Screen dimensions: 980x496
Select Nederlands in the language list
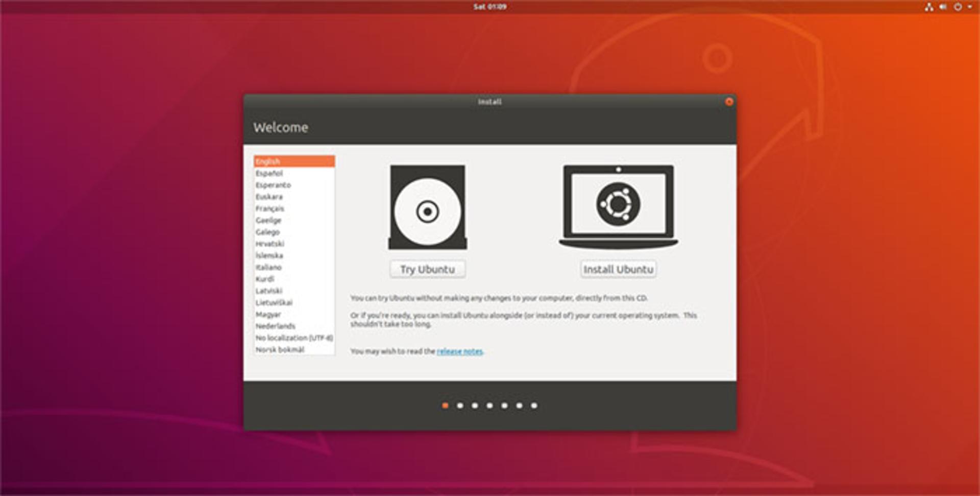coord(294,326)
